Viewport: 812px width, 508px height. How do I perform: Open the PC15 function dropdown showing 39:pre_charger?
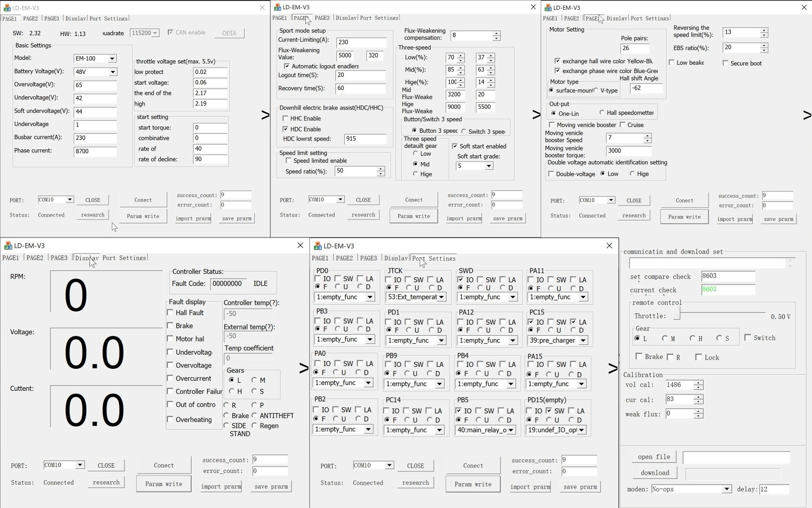[x=583, y=341]
